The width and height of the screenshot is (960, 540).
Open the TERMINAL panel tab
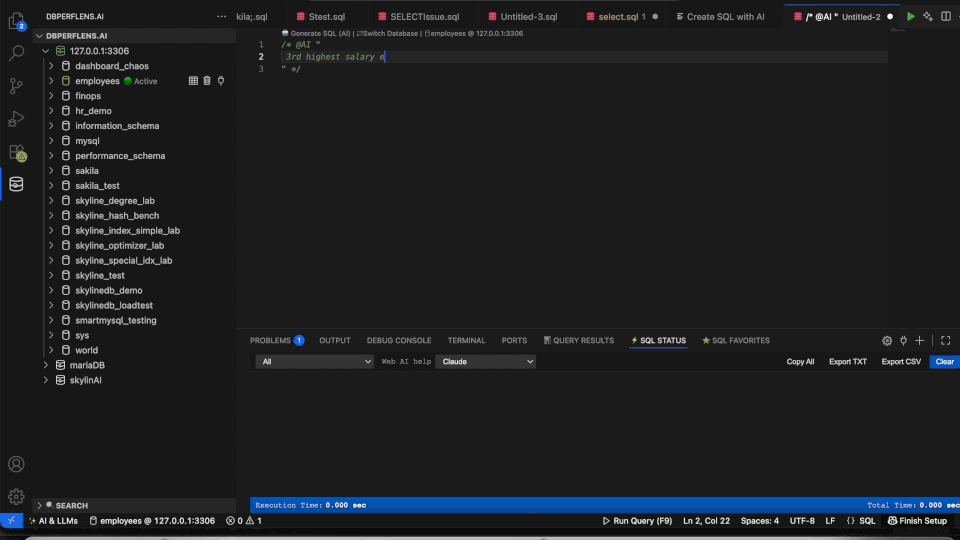pyautogui.click(x=466, y=340)
